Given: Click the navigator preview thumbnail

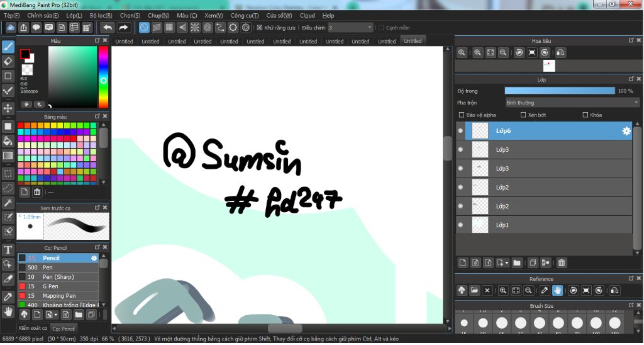Looking at the screenshot, I should pos(548,66).
